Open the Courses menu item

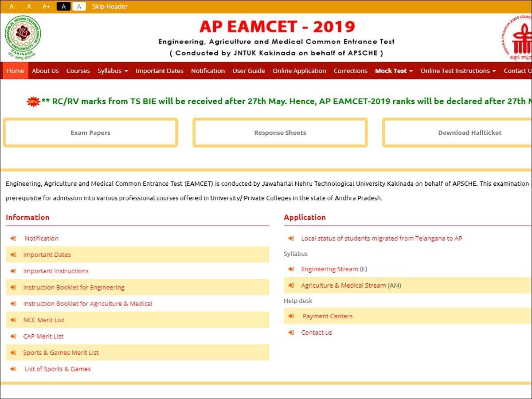click(x=78, y=71)
